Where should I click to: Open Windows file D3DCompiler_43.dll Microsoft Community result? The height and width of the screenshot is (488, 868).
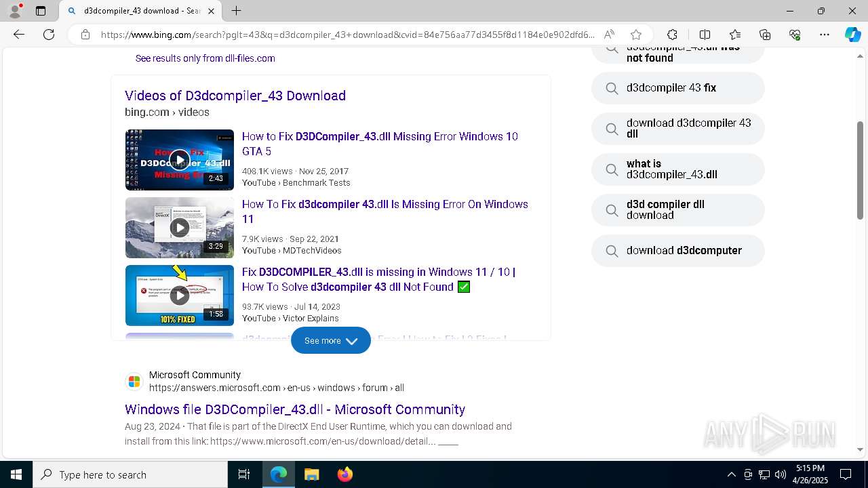click(x=295, y=409)
